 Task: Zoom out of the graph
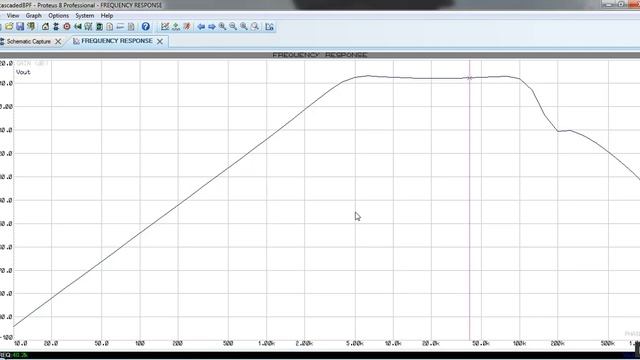pos(233,27)
